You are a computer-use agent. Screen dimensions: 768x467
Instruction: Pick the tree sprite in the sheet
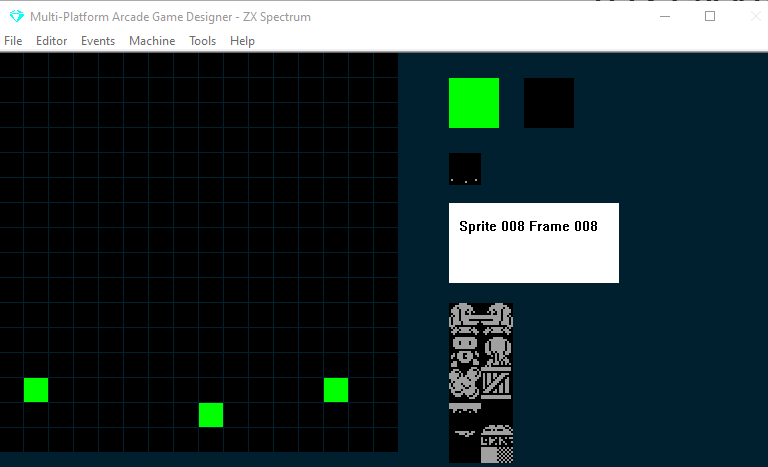click(x=497, y=351)
